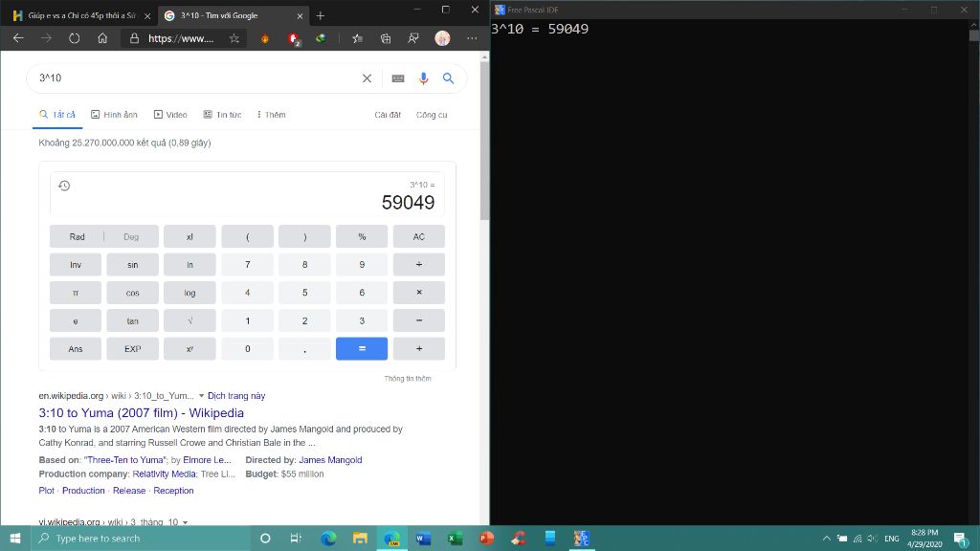Viewport: 980px width, 551px height.
Task: Click the calculator square root key
Action: 190,320
